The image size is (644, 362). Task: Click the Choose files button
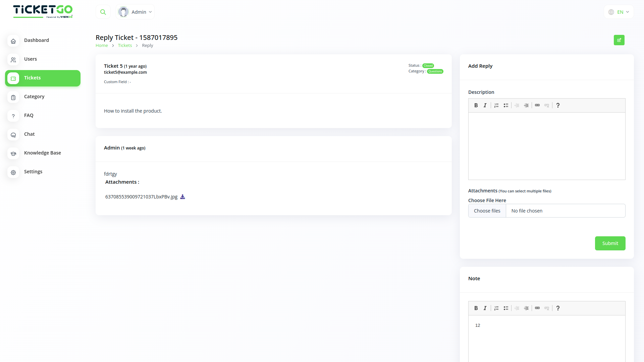(x=487, y=211)
